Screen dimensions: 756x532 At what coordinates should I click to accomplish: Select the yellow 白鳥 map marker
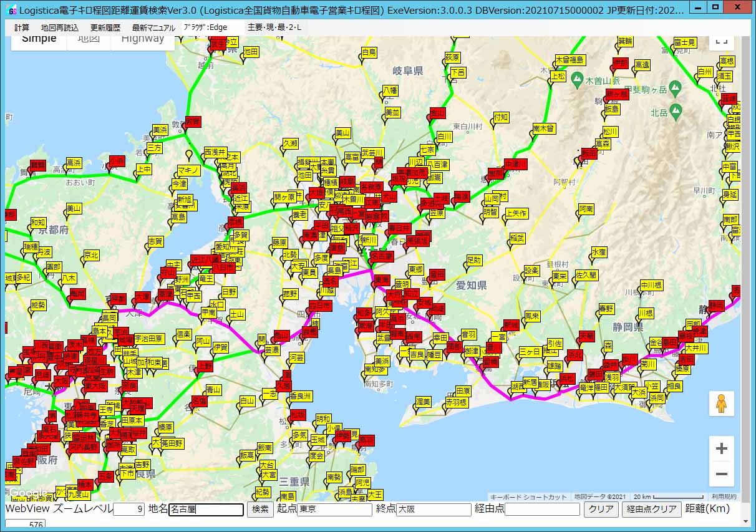(x=369, y=53)
